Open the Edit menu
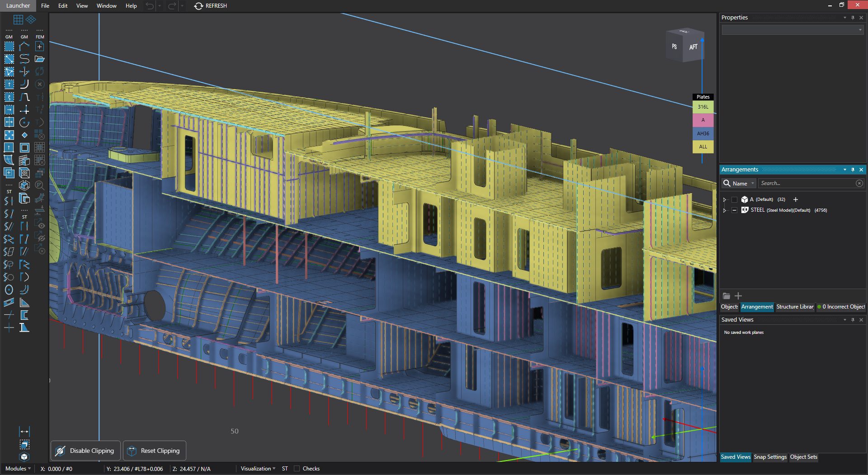This screenshot has height=475, width=868. [x=62, y=6]
